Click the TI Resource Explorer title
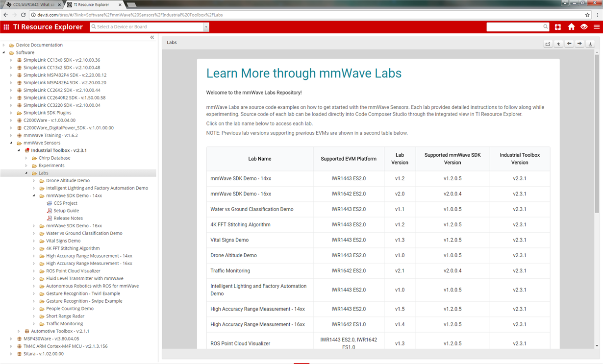 [x=48, y=27]
